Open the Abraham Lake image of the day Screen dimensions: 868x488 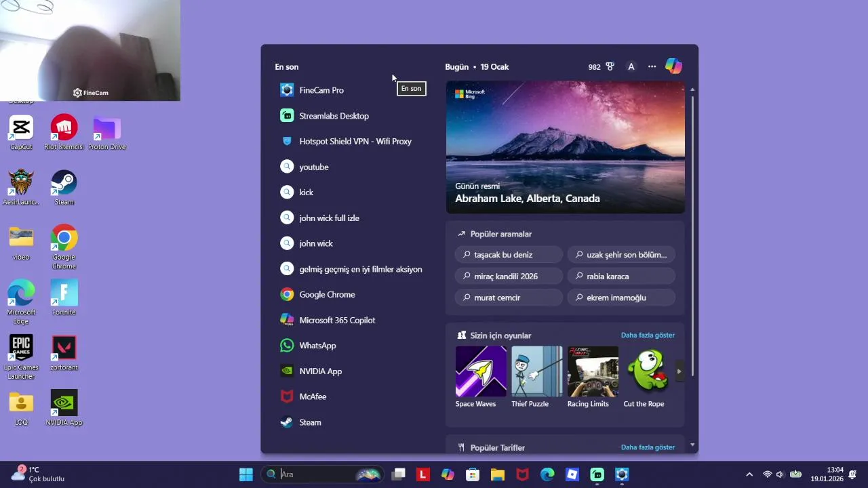[566, 147]
